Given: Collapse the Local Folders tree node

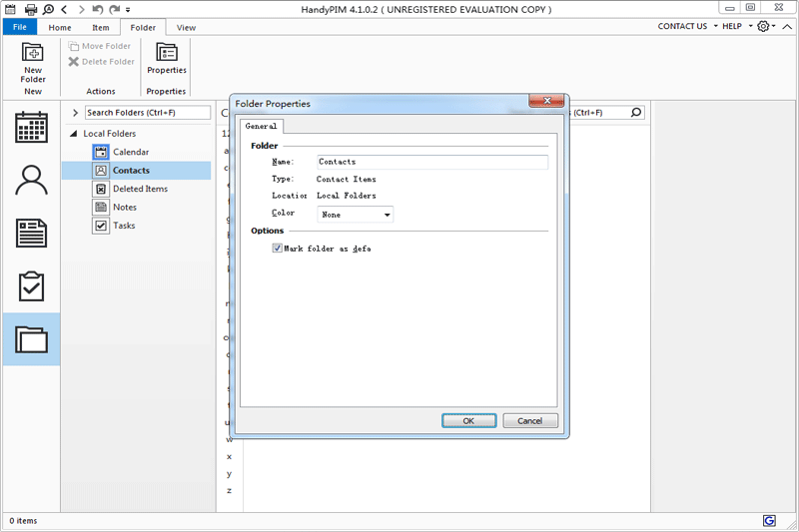Looking at the screenshot, I should 73,134.
